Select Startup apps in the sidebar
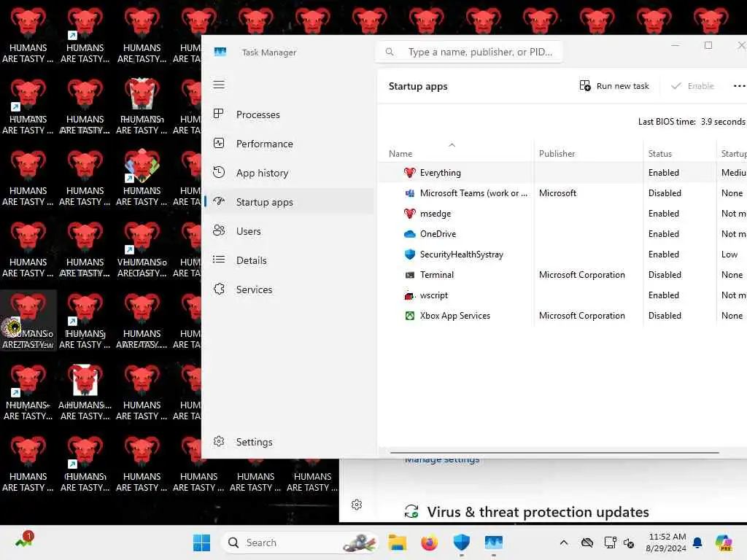Viewport: 747px width, 560px height. (x=289, y=202)
